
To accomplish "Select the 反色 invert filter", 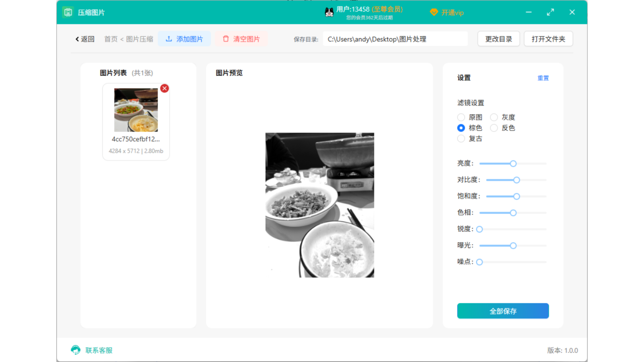I will click(495, 128).
